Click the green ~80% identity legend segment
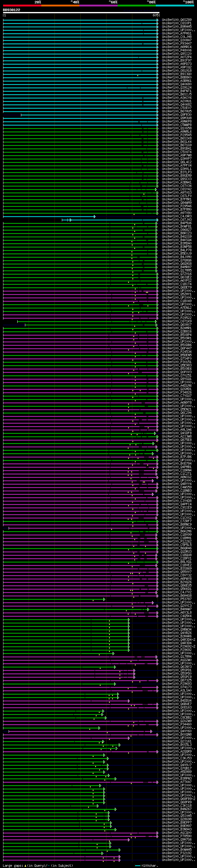197x868 pixels. point(137,6)
